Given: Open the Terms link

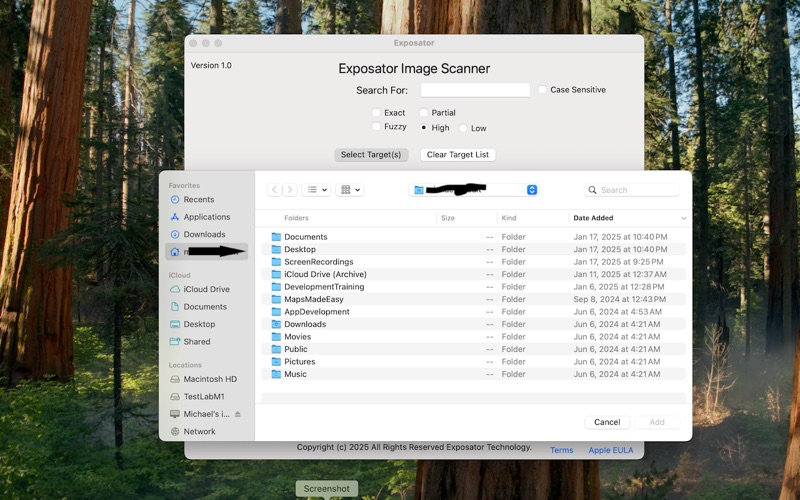Looking at the screenshot, I should tap(561, 450).
